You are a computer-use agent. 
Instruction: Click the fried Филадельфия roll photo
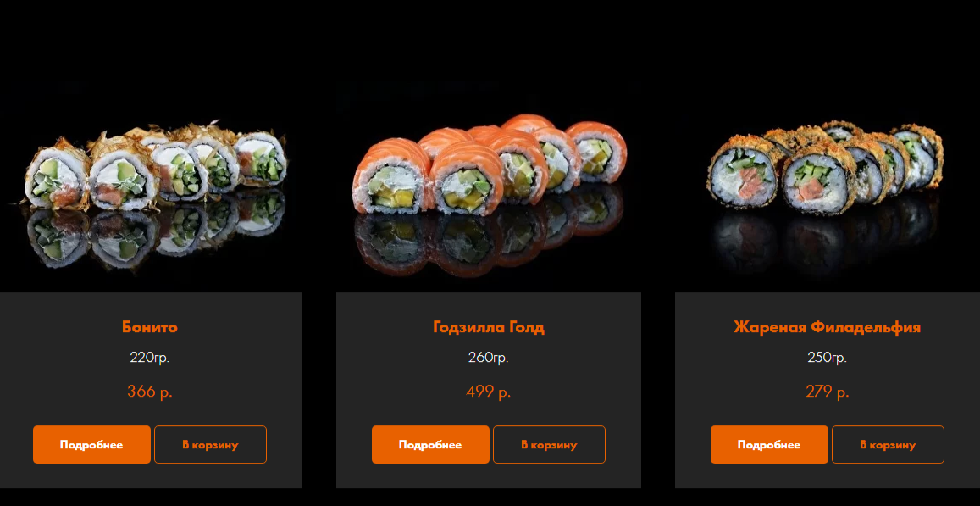click(x=825, y=166)
